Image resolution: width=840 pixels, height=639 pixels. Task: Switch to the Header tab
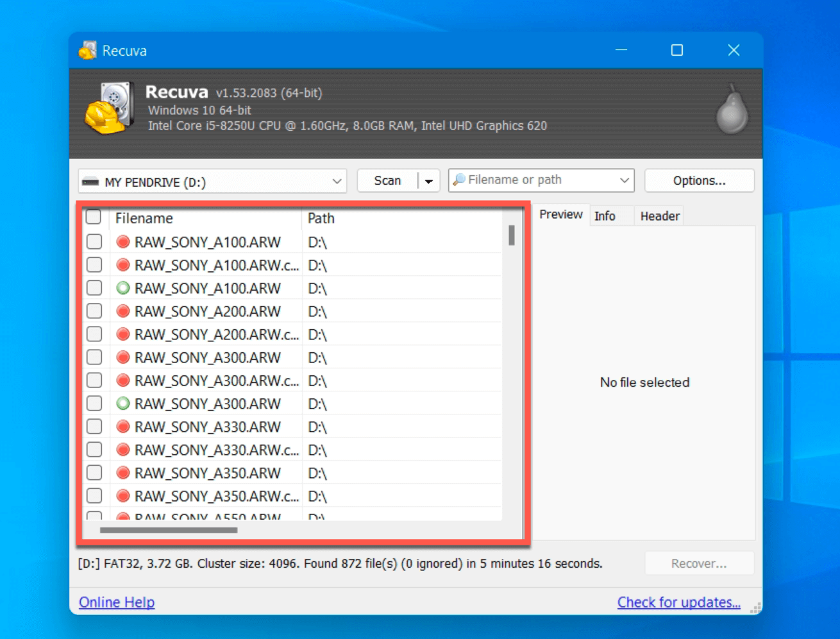660,216
